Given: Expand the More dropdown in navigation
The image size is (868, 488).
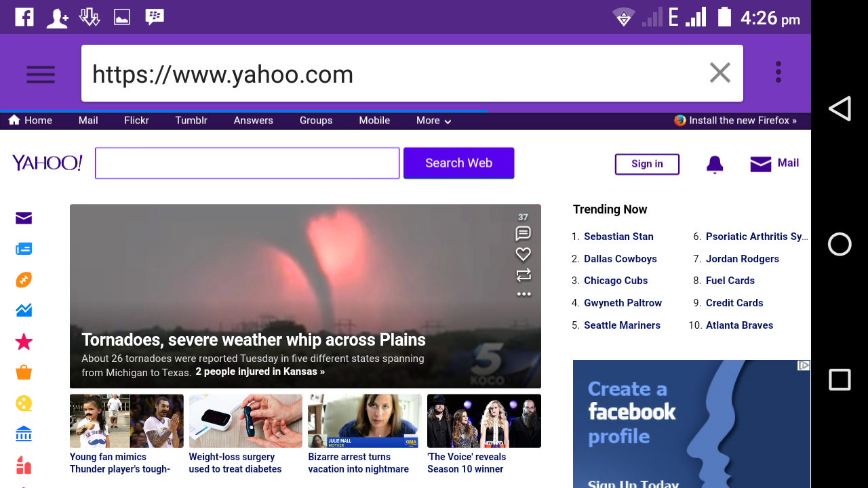Looking at the screenshot, I should pos(434,121).
